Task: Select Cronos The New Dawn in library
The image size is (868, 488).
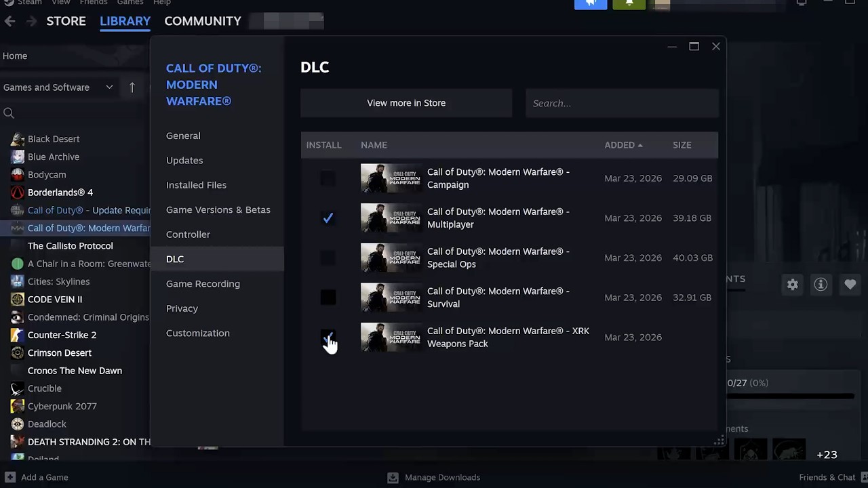Action: click(75, 371)
